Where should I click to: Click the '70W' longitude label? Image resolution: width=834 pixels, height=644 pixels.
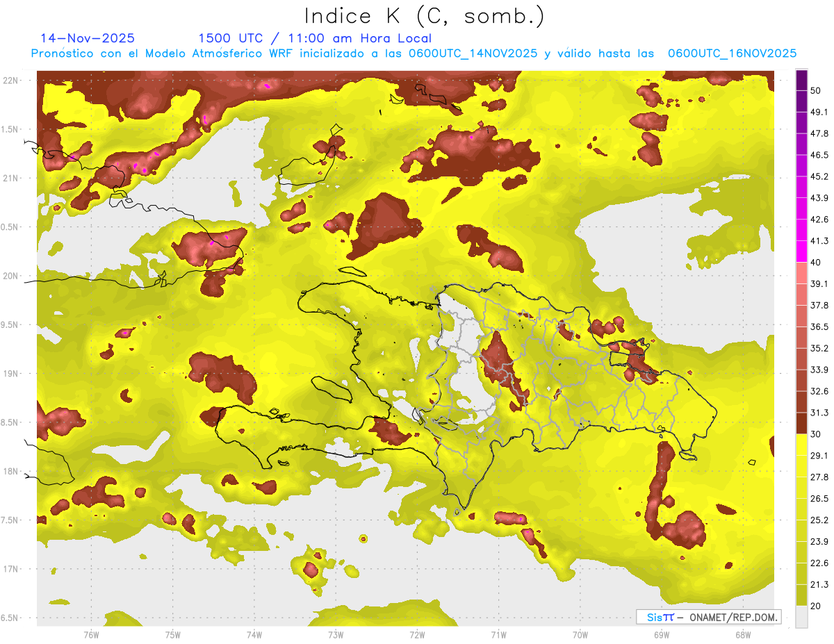(580, 635)
